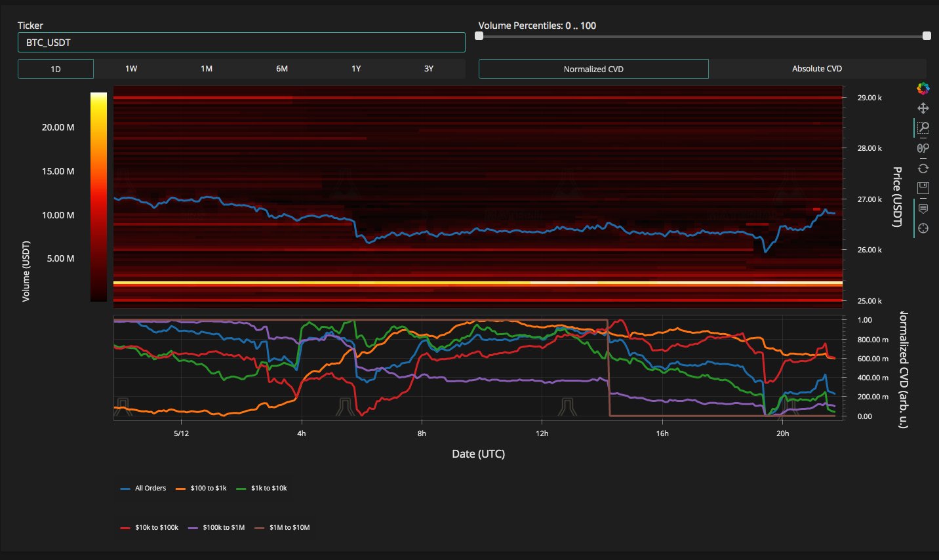
Task: Click the 5/12 date axis tick
Action: 182,433
